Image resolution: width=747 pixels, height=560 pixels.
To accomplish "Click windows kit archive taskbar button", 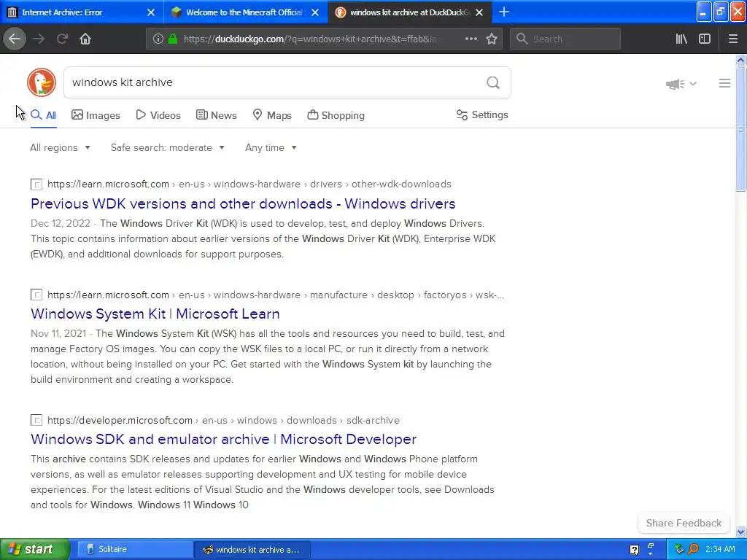I will 252,550.
